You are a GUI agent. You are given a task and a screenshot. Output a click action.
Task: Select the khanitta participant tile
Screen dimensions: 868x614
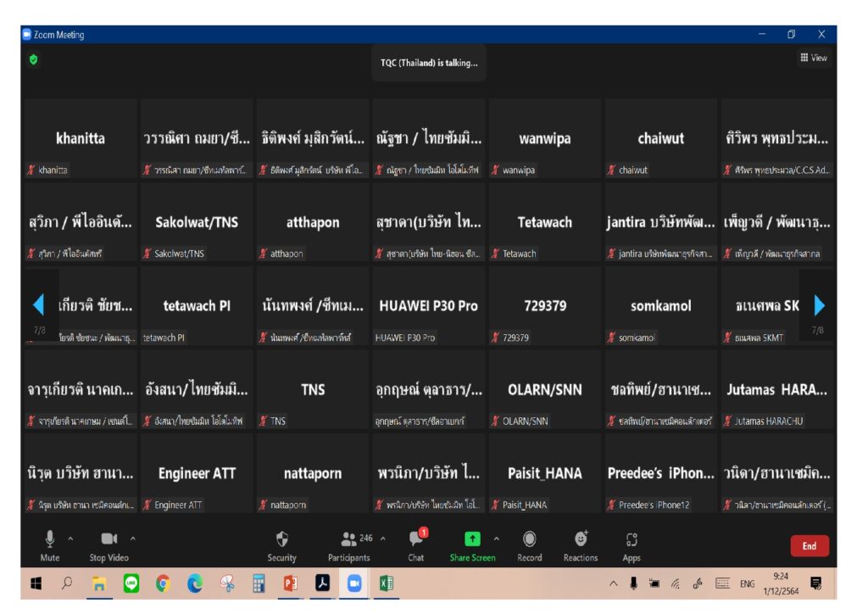81,138
